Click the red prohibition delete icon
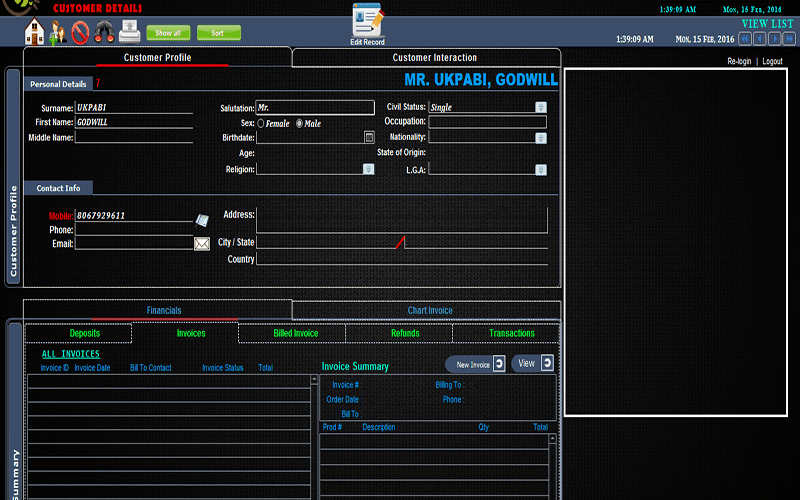 [80, 32]
